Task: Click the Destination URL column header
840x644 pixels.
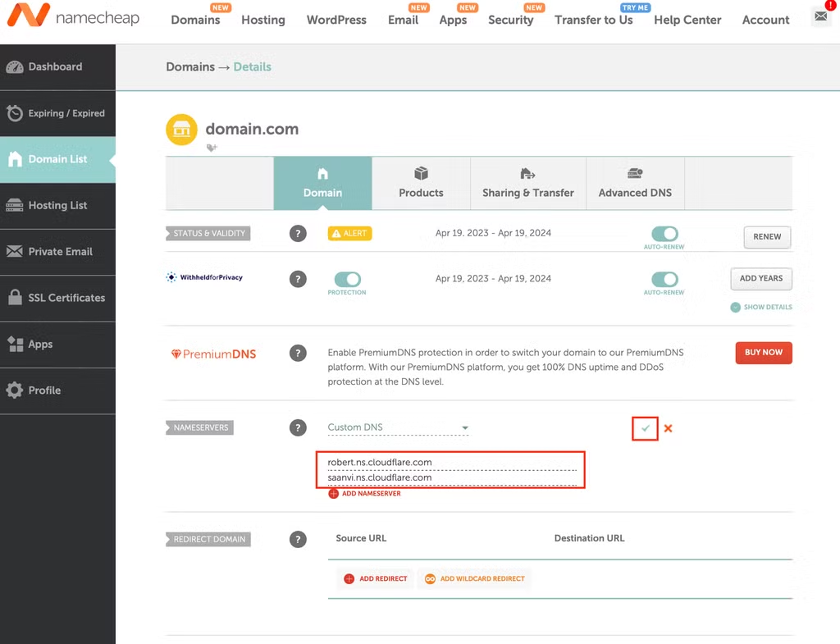Action: [589, 538]
